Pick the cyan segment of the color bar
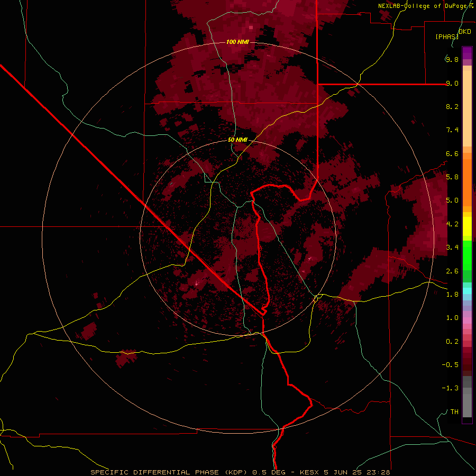Viewport: 476px width, 476px height. tap(467, 291)
